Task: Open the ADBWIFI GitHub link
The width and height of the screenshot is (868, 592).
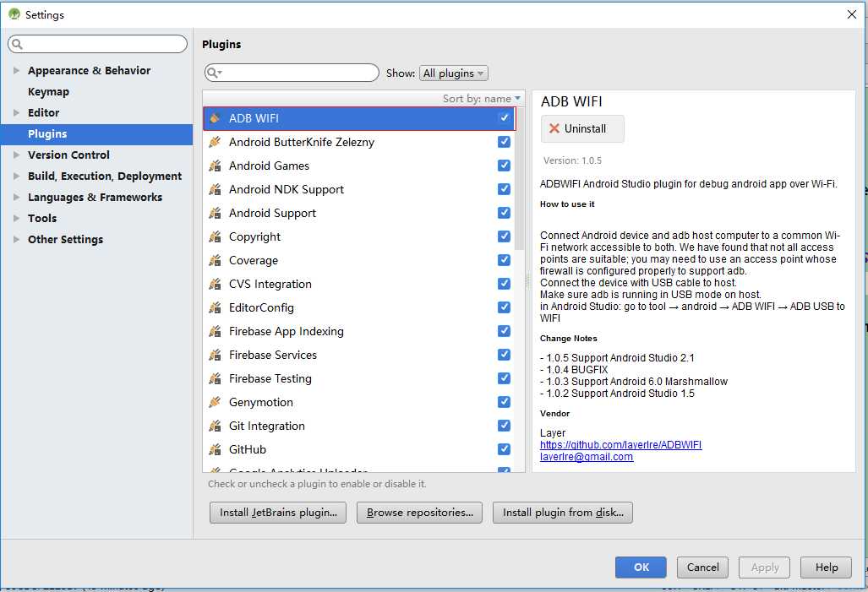Action: pyautogui.click(x=620, y=445)
